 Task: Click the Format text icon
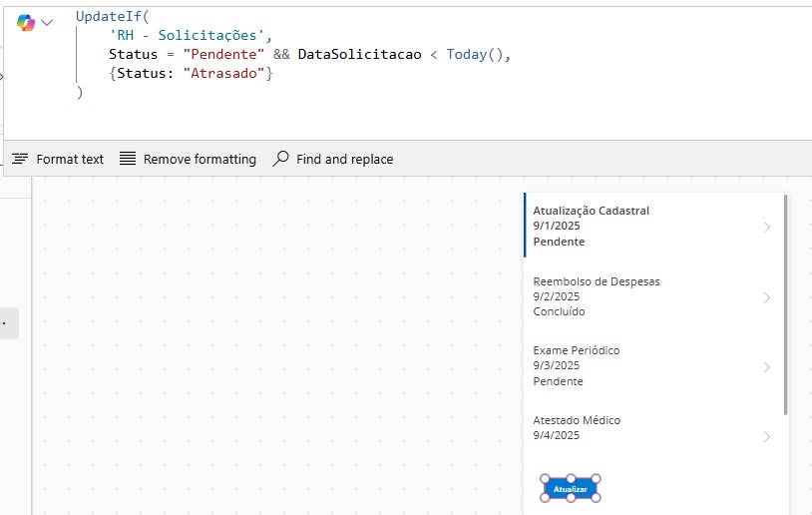tap(20, 159)
